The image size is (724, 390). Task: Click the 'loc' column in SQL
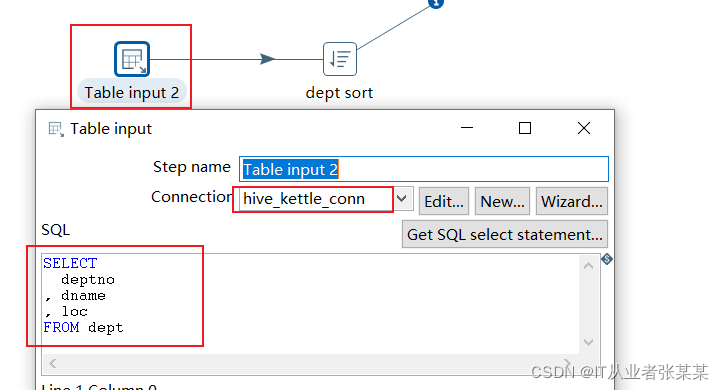pos(74,312)
